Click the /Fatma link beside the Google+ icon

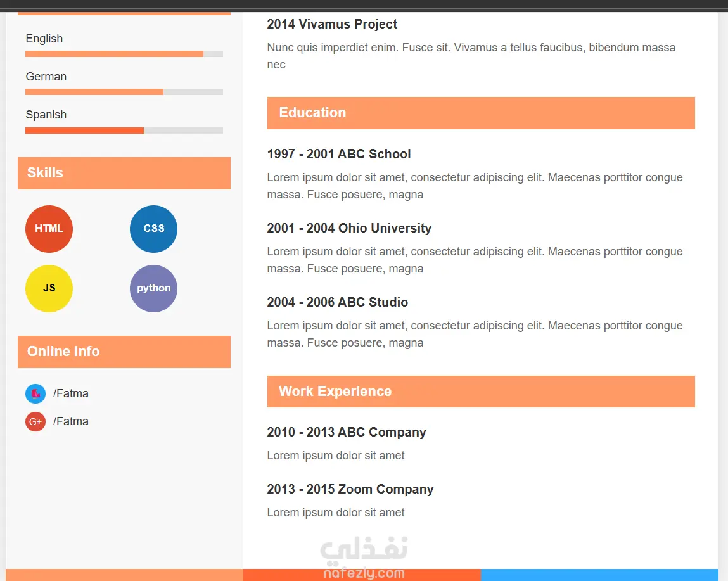pyautogui.click(x=71, y=421)
